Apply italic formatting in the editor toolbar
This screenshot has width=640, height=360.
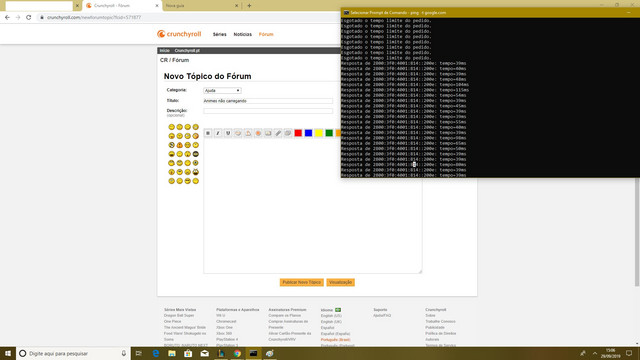(x=218, y=133)
